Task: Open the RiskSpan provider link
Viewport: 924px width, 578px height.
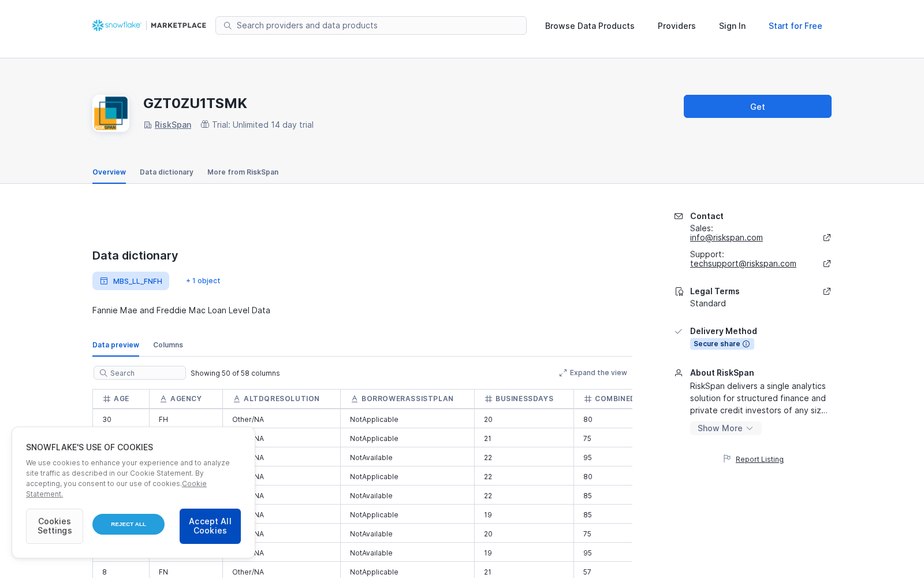Action: [x=173, y=125]
